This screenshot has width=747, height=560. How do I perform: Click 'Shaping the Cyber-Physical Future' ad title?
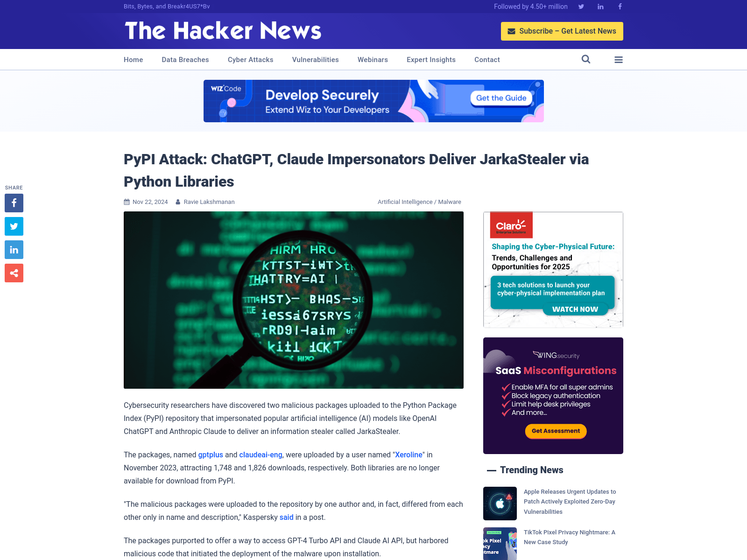click(553, 246)
